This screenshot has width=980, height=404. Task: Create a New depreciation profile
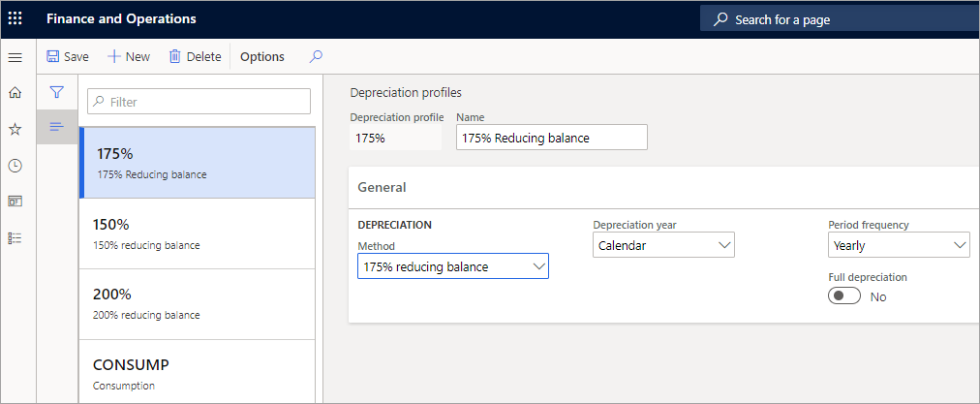tap(129, 57)
